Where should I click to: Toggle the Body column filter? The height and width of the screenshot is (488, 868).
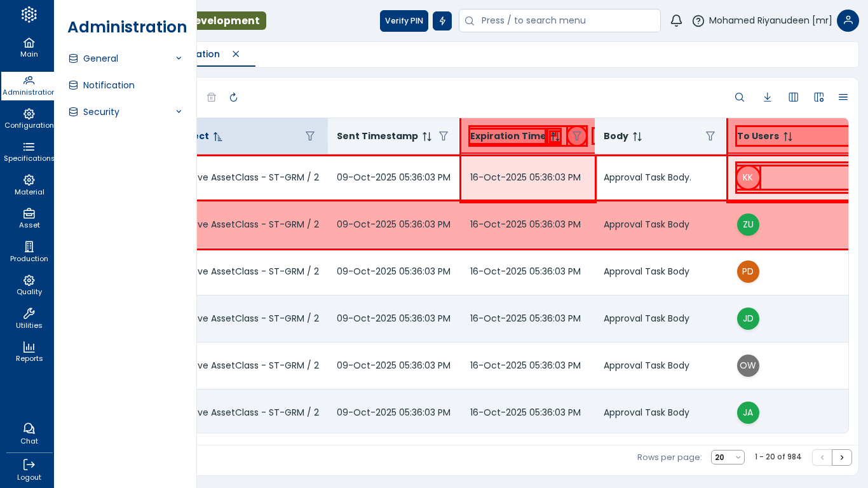pos(710,136)
